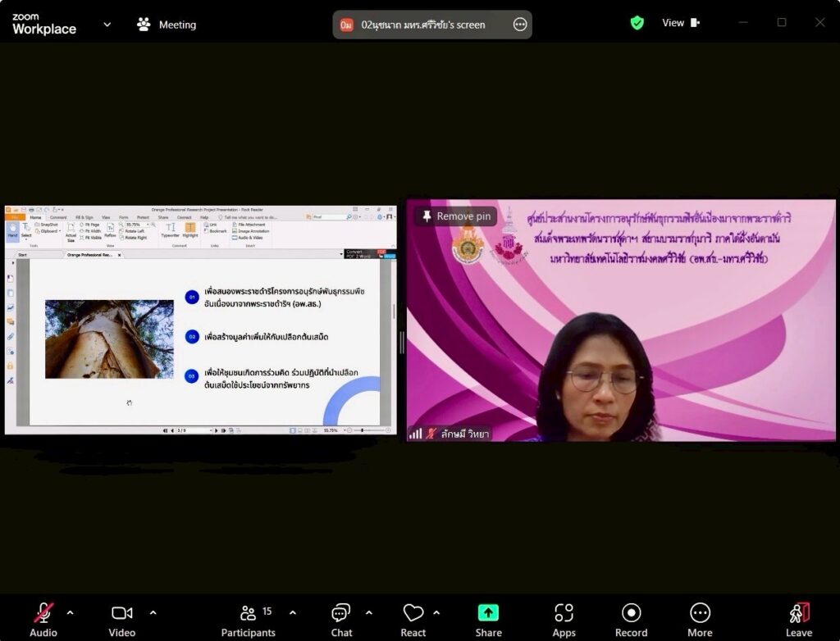Open the orange File menu in Foxit
This screenshot has height=641, width=840.
pos(15,217)
